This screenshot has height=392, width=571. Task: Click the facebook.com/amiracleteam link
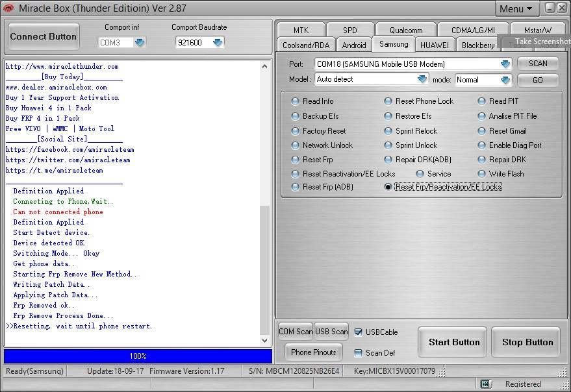tap(70, 149)
